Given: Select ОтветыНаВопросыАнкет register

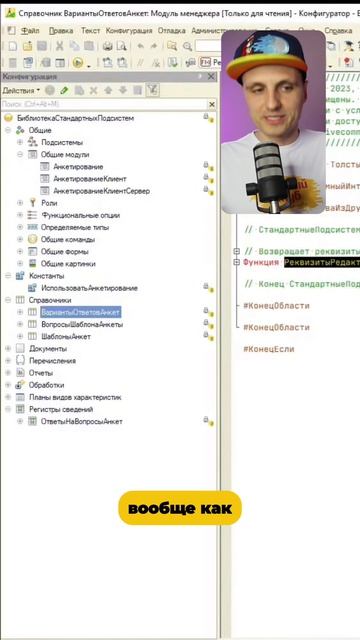Looking at the screenshot, I should (x=81, y=422).
